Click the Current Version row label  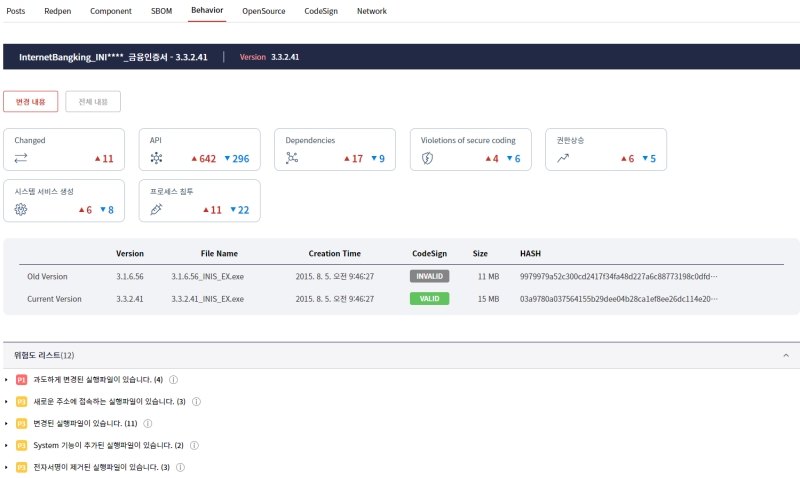coord(54,299)
